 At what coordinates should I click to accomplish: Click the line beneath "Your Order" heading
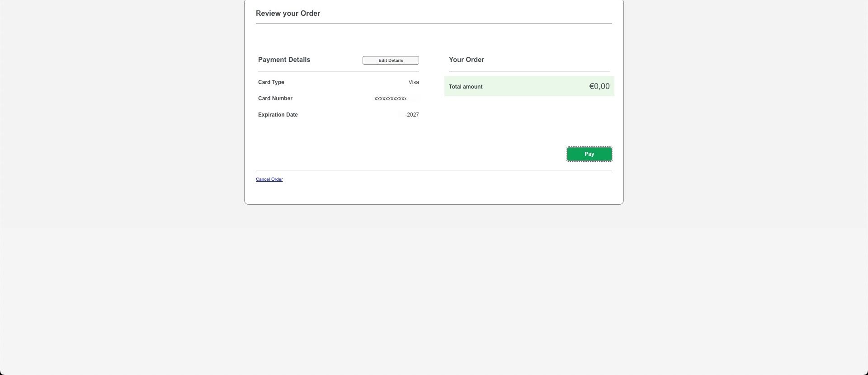(529, 71)
